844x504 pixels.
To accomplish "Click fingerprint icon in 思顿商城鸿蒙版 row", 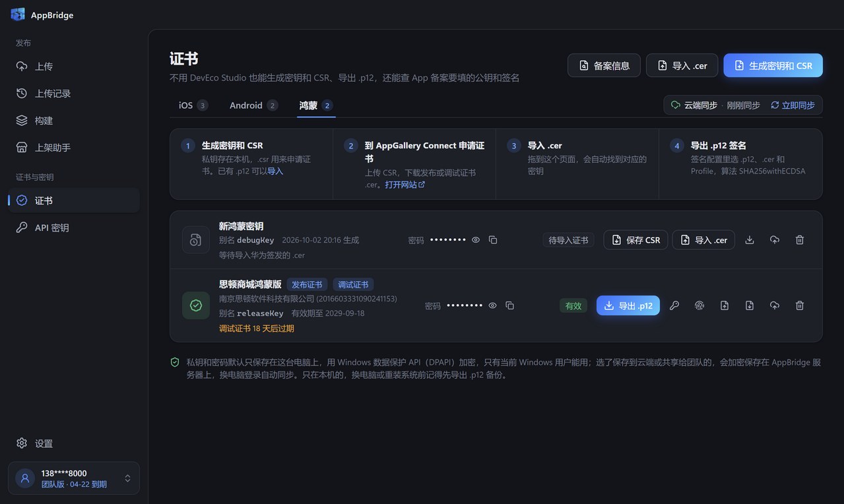I will coord(699,305).
